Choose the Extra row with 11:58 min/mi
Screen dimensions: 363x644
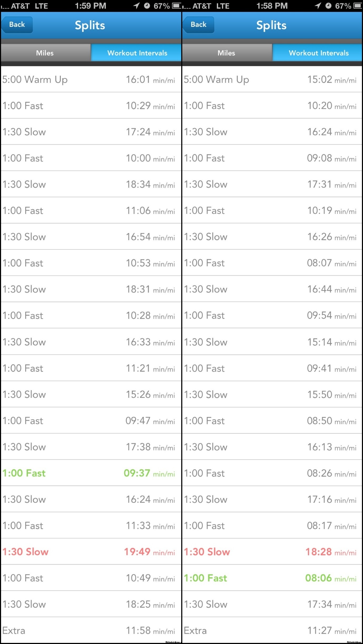91,630
